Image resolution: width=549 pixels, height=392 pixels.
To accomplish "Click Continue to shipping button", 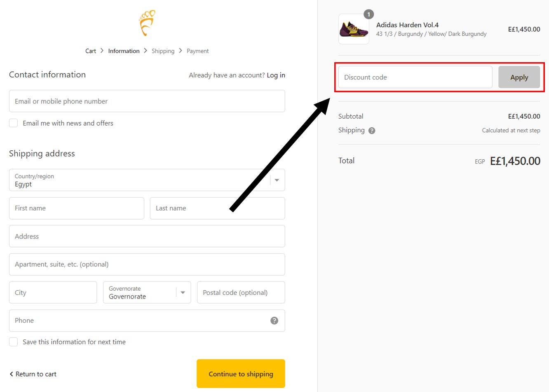I will (241, 373).
